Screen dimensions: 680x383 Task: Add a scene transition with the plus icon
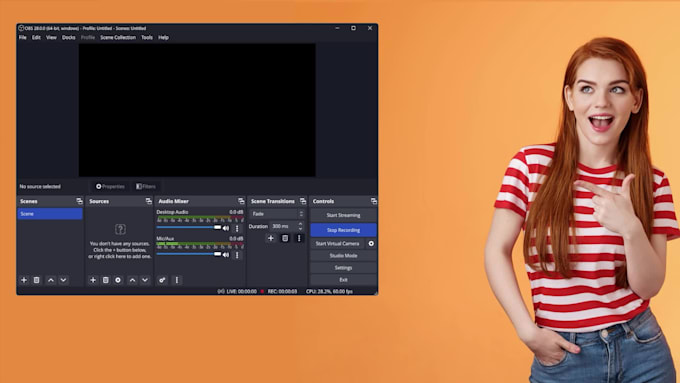click(271, 238)
